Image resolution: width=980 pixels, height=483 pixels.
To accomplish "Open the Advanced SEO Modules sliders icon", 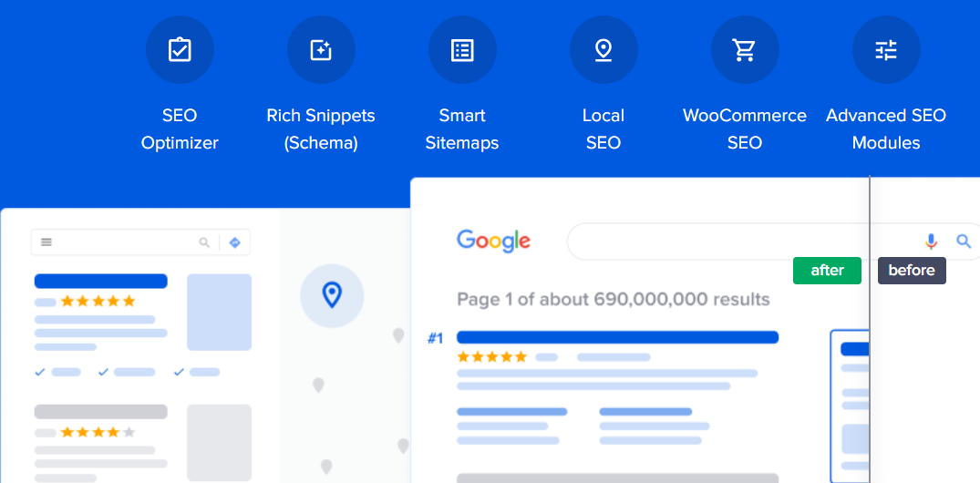I will coord(886,50).
